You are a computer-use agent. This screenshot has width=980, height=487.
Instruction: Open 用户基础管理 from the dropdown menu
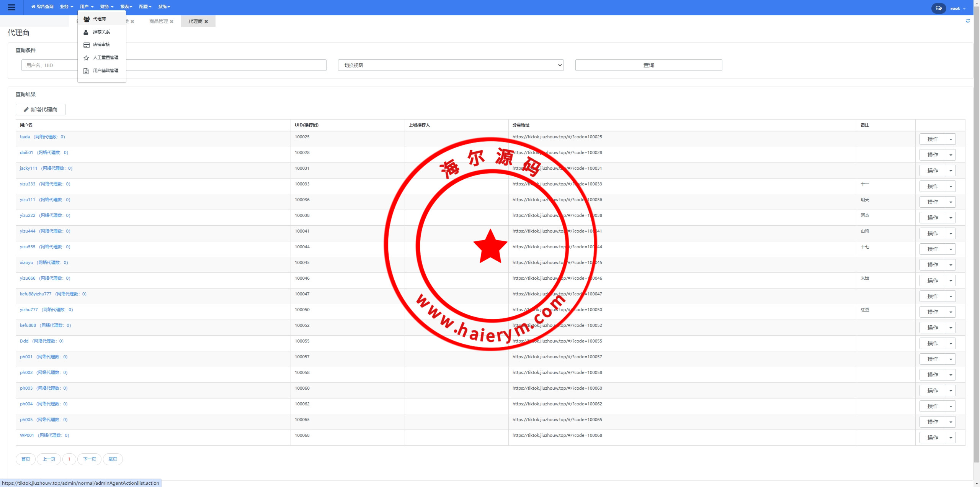105,71
